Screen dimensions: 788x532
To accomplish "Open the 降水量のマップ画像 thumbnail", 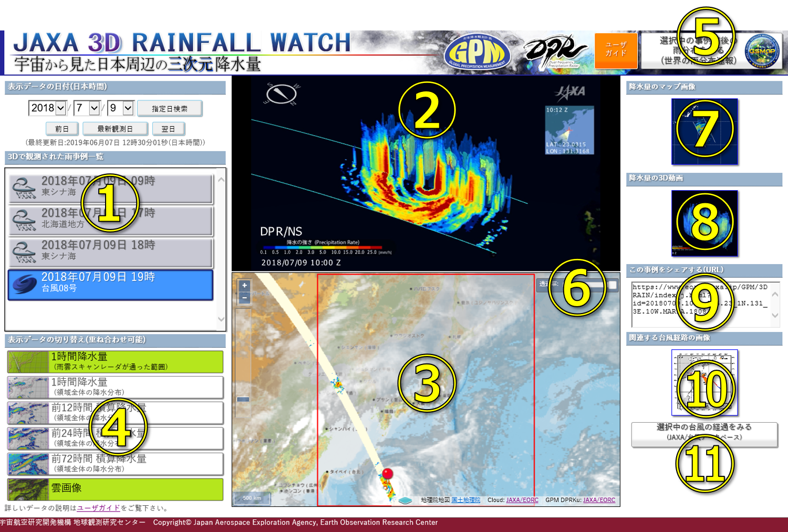I will [x=704, y=132].
